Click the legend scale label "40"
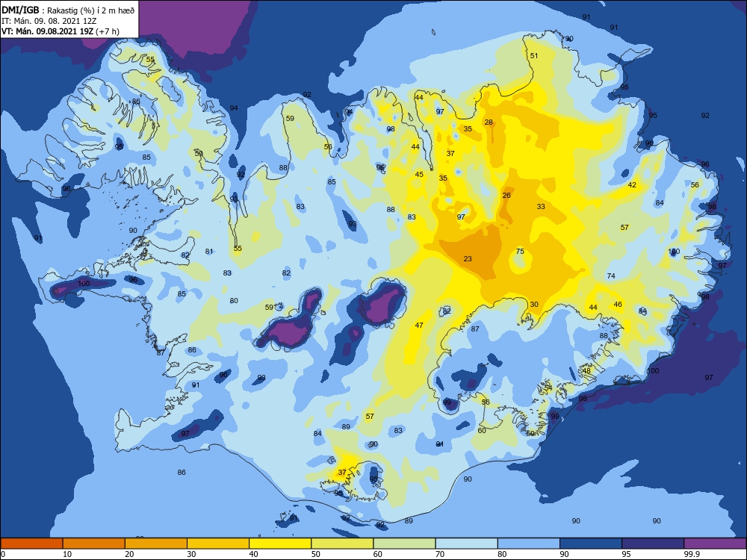This screenshot has height=560, width=747. (x=254, y=554)
